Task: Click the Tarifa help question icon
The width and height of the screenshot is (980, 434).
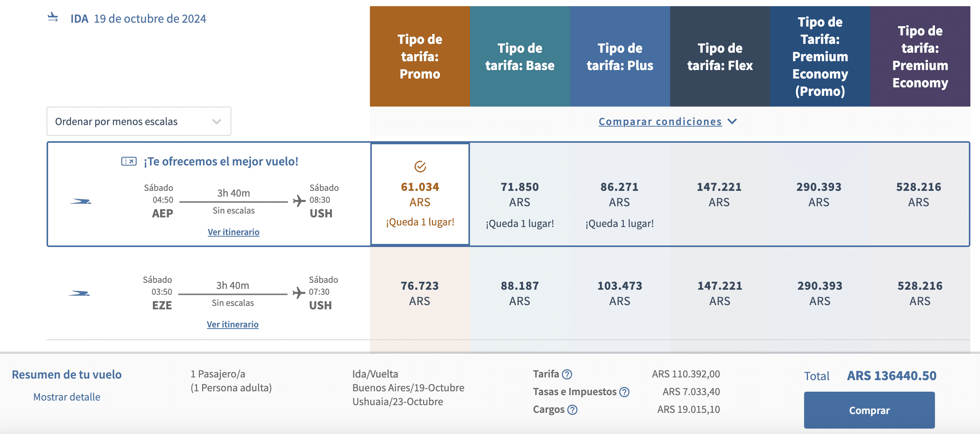Action: [x=567, y=374]
